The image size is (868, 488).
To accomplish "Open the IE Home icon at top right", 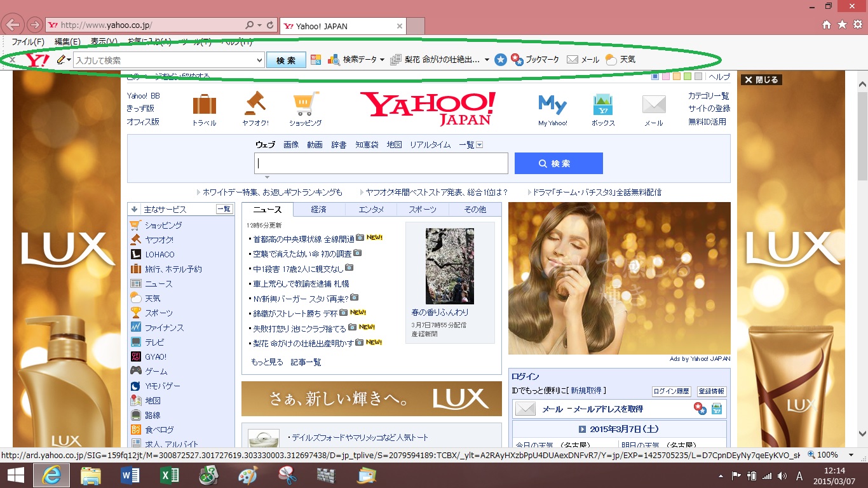I will coord(827,25).
